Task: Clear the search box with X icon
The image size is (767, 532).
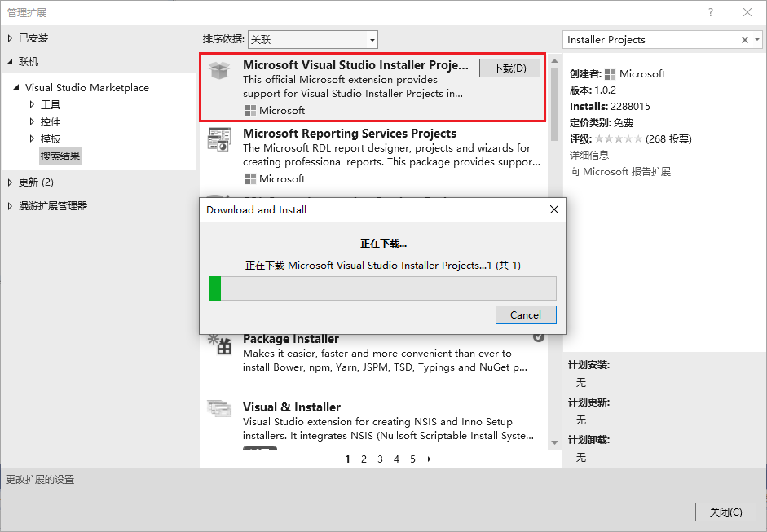Action: click(x=744, y=40)
